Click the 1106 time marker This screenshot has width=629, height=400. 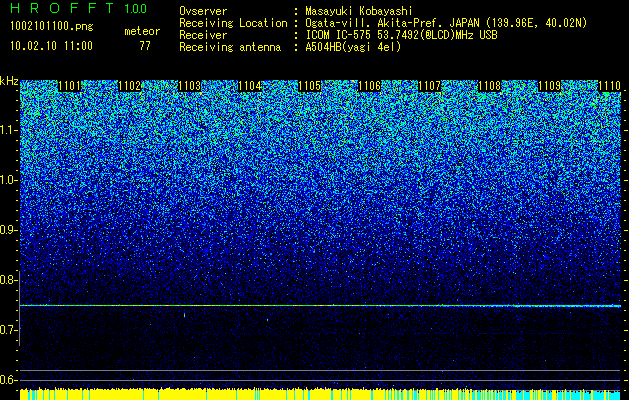click(x=369, y=86)
